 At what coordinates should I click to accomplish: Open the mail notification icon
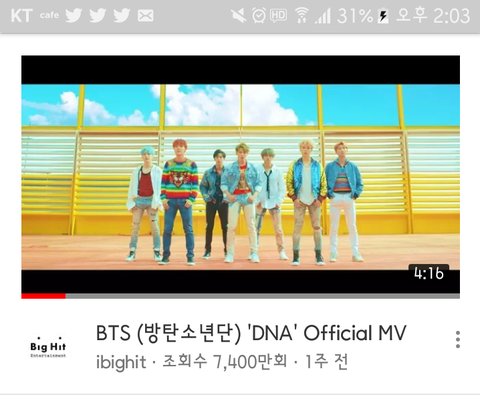click(146, 16)
